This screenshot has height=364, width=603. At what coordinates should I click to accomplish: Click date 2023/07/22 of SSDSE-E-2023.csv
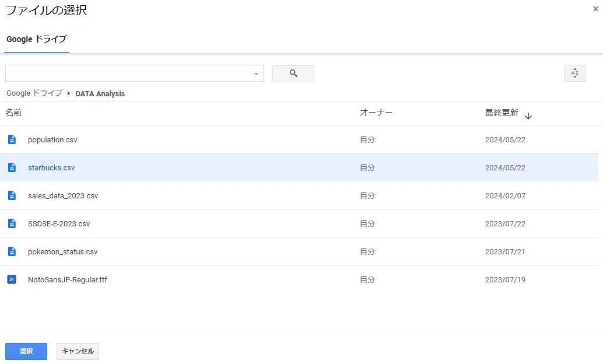506,223
